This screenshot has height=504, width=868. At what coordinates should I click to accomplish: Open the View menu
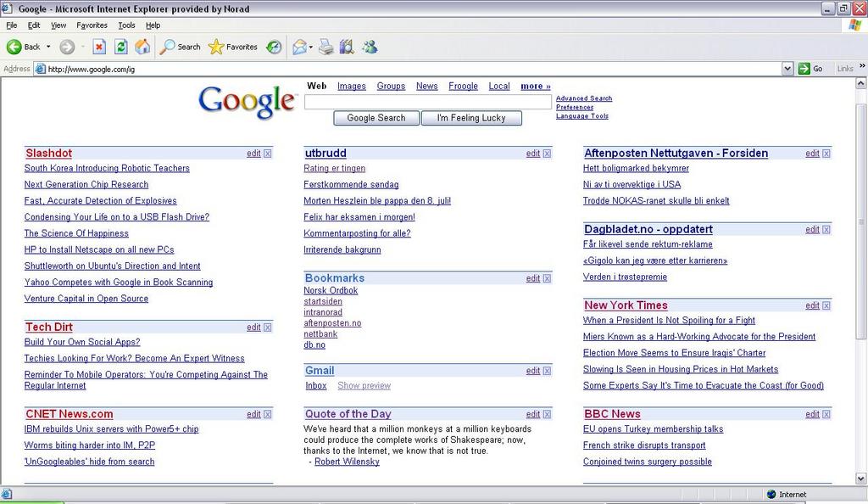click(58, 25)
